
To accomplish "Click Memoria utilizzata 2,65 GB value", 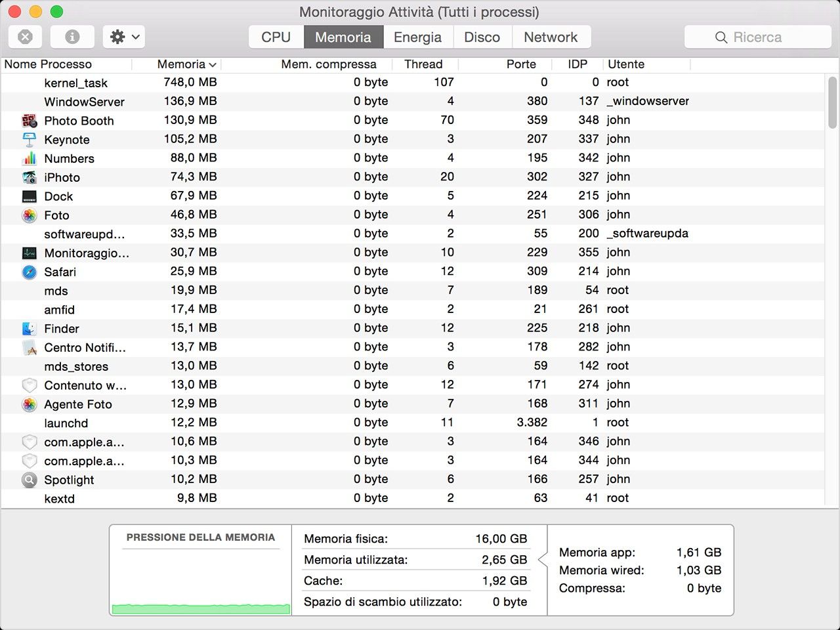I will click(x=504, y=560).
